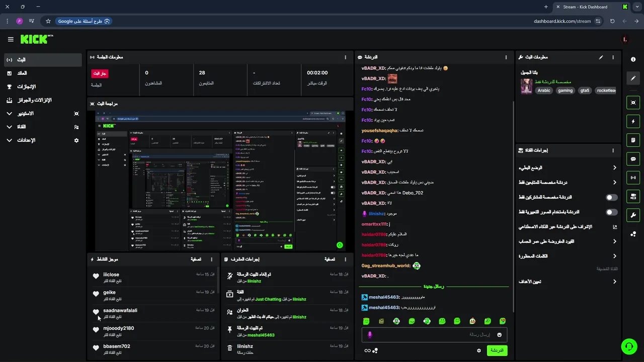Open the emoji picker in the message box

click(x=500, y=335)
